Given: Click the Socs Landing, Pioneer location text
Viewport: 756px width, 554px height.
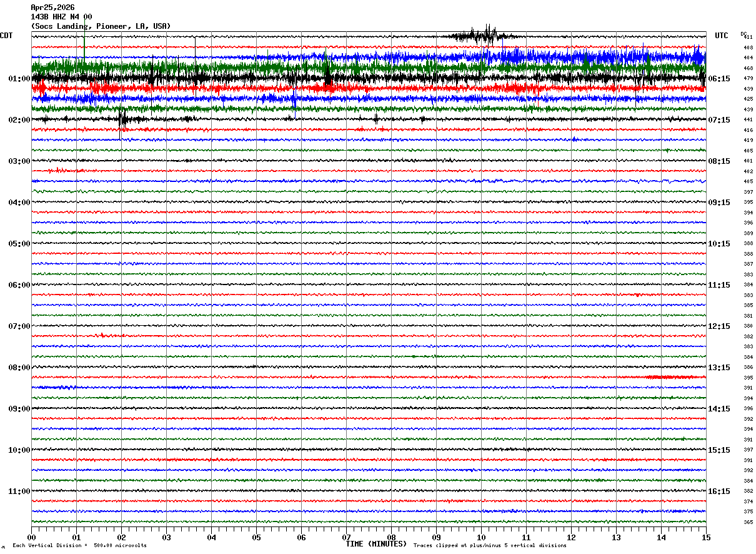Looking at the screenshot, I should [101, 26].
